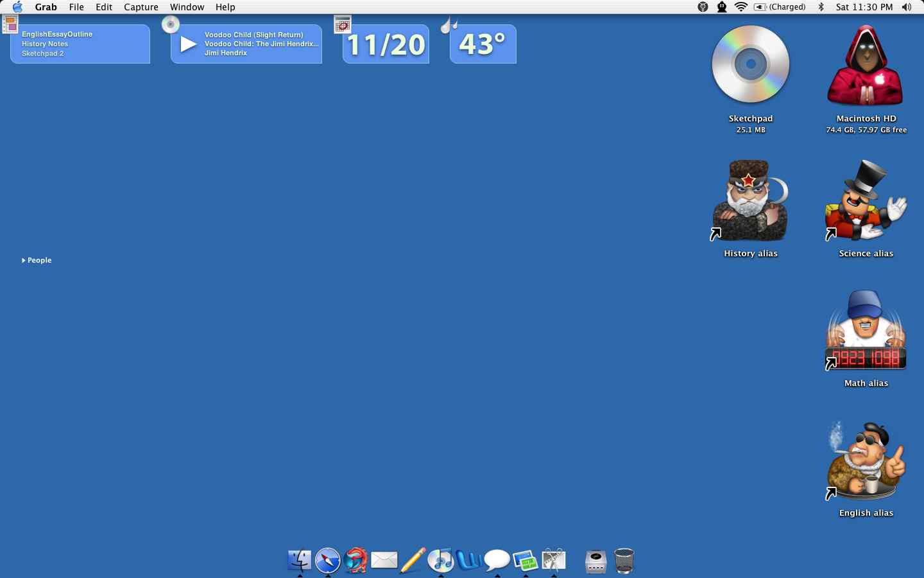Click the calendar icon on the date widget
Image resolution: width=924 pixels, height=578 pixels.
coord(343,24)
